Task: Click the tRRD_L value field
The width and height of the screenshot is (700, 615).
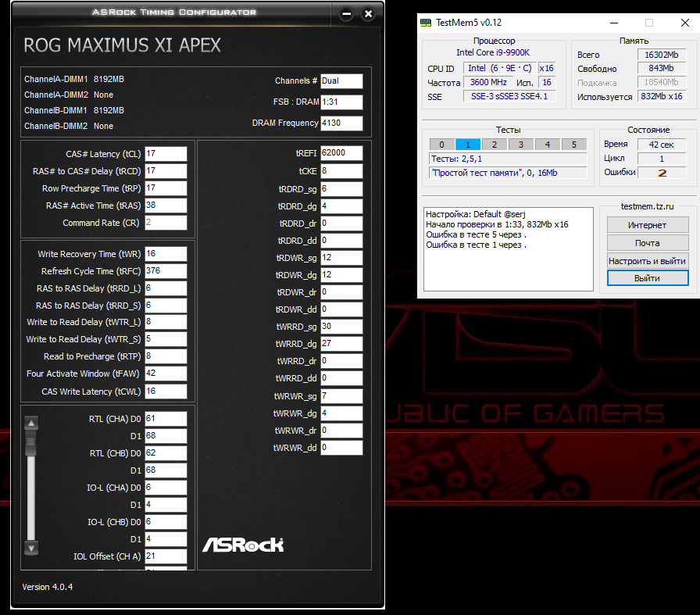Action: pos(166,288)
